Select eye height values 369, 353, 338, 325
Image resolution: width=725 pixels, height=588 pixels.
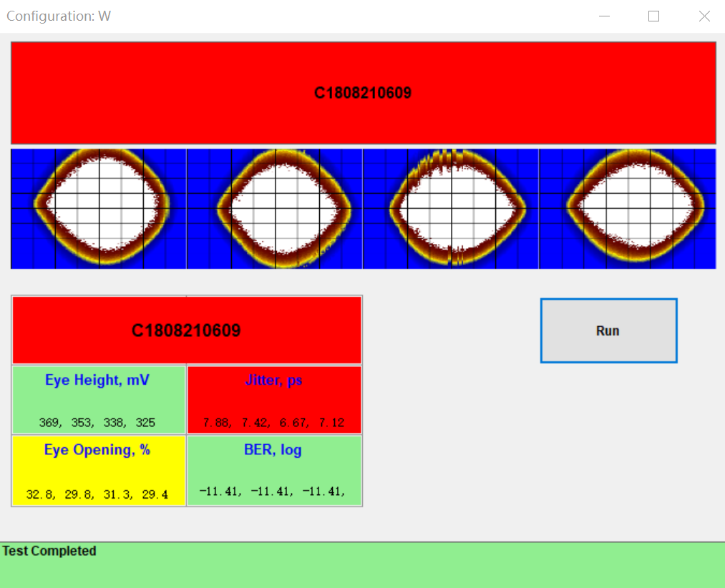tap(97, 422)
